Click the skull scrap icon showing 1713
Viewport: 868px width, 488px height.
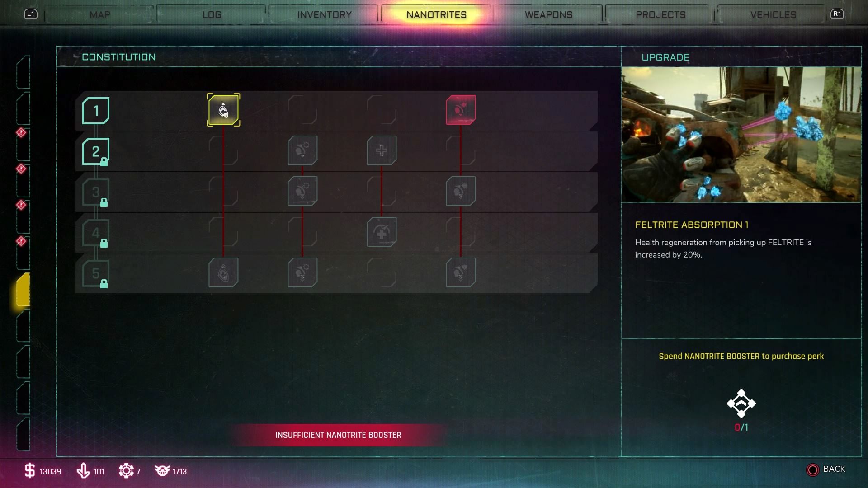click(x=162, y=471)
